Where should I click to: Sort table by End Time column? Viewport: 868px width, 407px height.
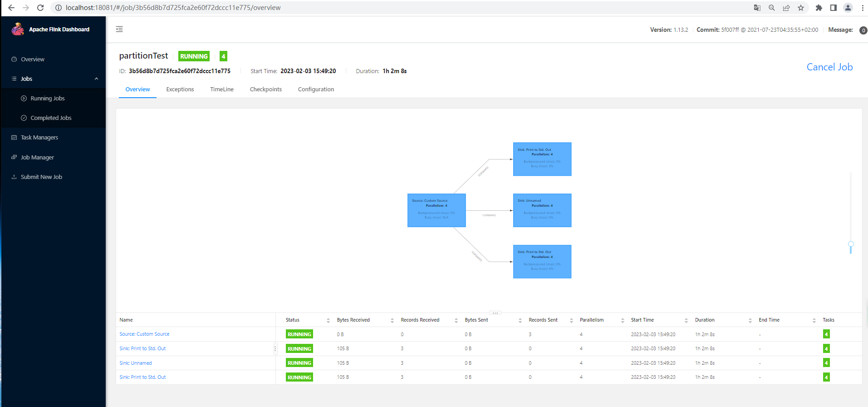(x=814, y=320)
